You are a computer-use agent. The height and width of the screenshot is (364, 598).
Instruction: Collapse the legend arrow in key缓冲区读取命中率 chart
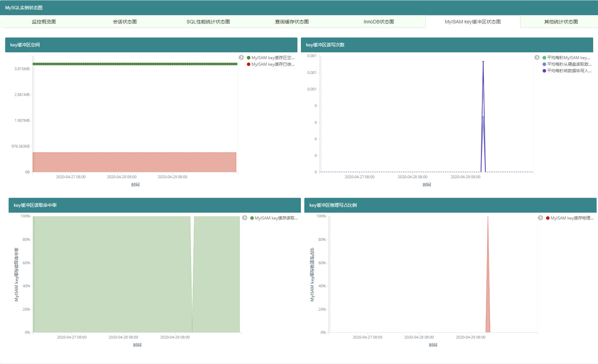pos(245,218)
